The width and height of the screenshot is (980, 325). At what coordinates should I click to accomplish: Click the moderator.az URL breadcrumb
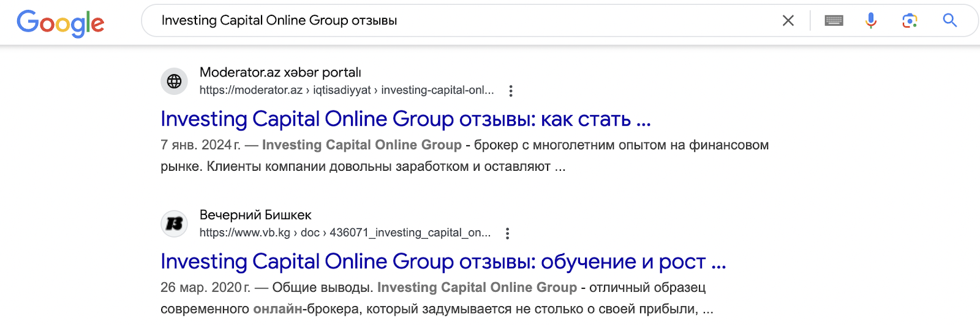[347, 90]
